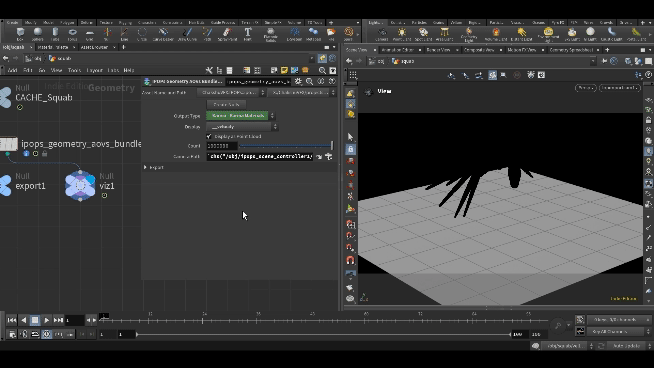Image resolution: width=654 pixels, height=368 pixels.
Task: Select the Sphere shelf tool
Action: [38, 33]
